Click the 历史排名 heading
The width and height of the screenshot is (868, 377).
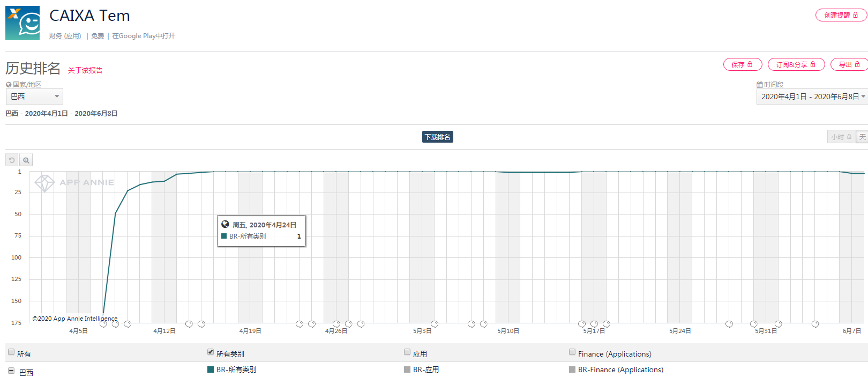(x=33, y=68)
